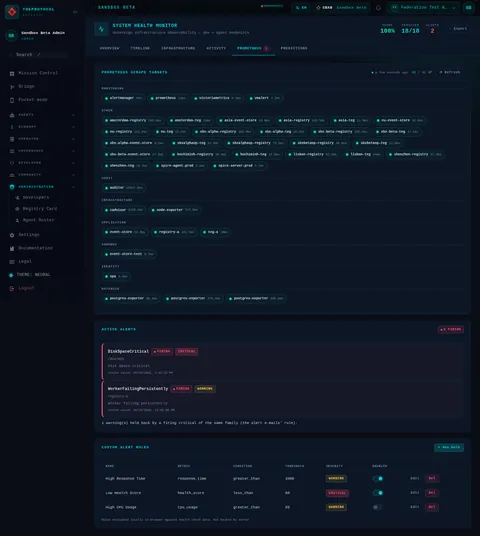Switch to the Overview tab

[x=110, y=48]
